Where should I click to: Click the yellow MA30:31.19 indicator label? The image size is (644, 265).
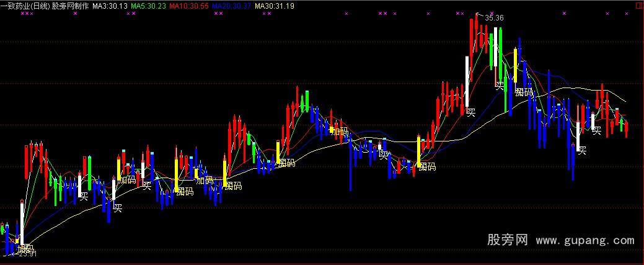point(275,6)
